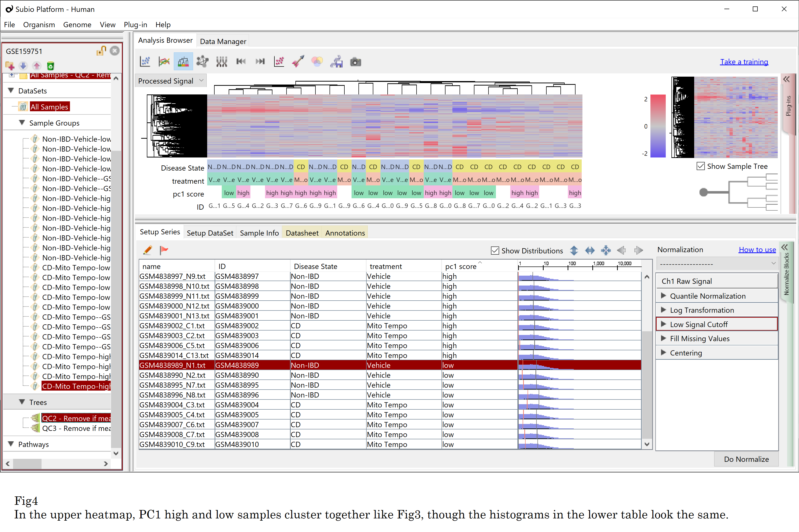
Task: Expand the Quantile Normalization block
Action: [664, 295]
